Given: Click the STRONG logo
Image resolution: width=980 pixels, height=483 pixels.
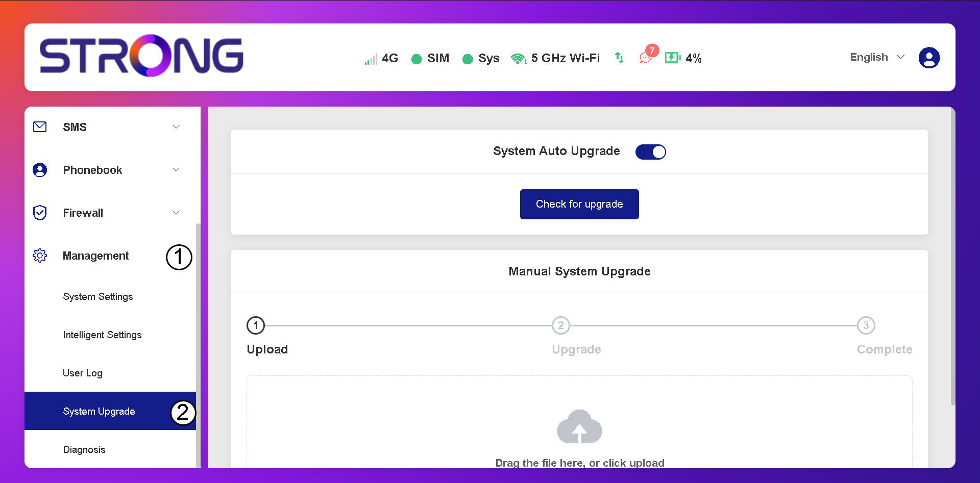Looking at the screenshot, I should [x=141, y=56].
